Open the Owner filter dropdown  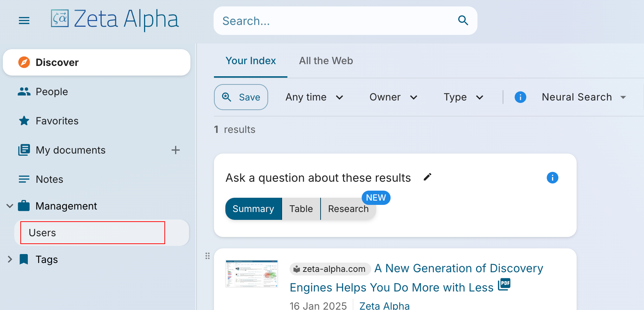[x=393, y=97]
